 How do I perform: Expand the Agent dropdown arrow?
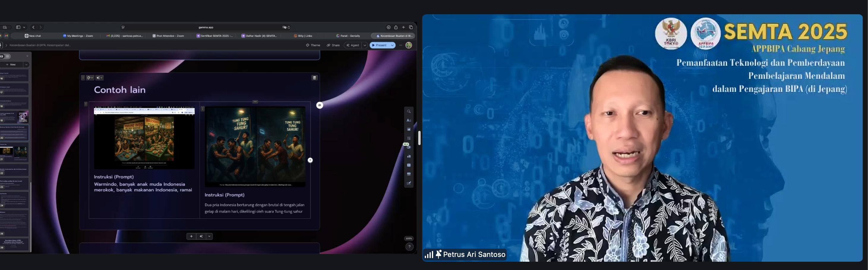(x=364, y=45)
